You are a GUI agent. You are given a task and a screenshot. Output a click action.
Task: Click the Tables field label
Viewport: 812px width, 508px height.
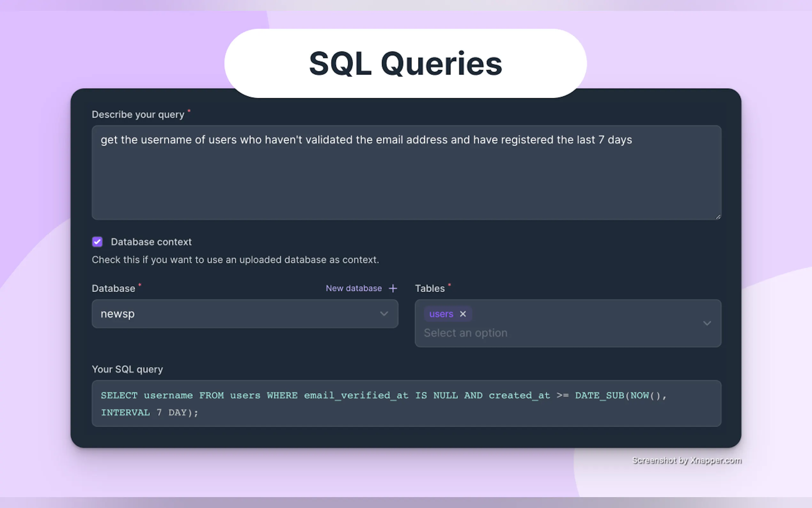[x=430, y=288]
